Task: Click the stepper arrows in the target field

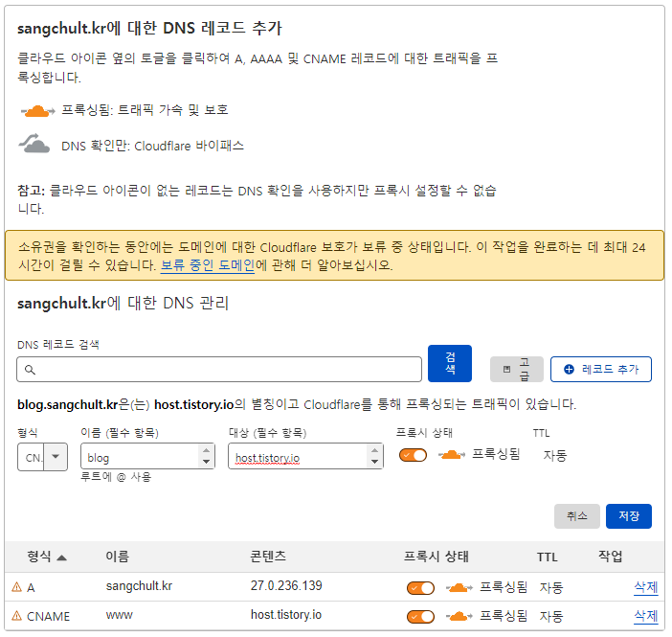Action: (x=374, y=456)
